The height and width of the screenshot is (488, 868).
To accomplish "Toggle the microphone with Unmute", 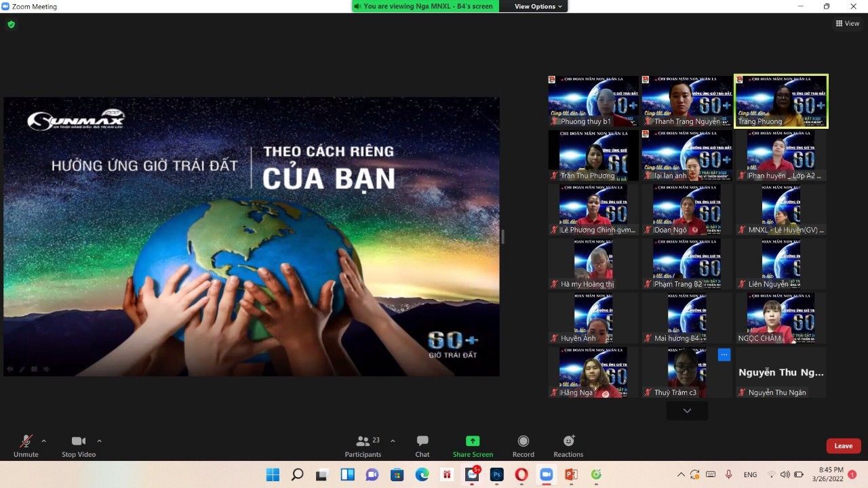I will tap(26, 445).
